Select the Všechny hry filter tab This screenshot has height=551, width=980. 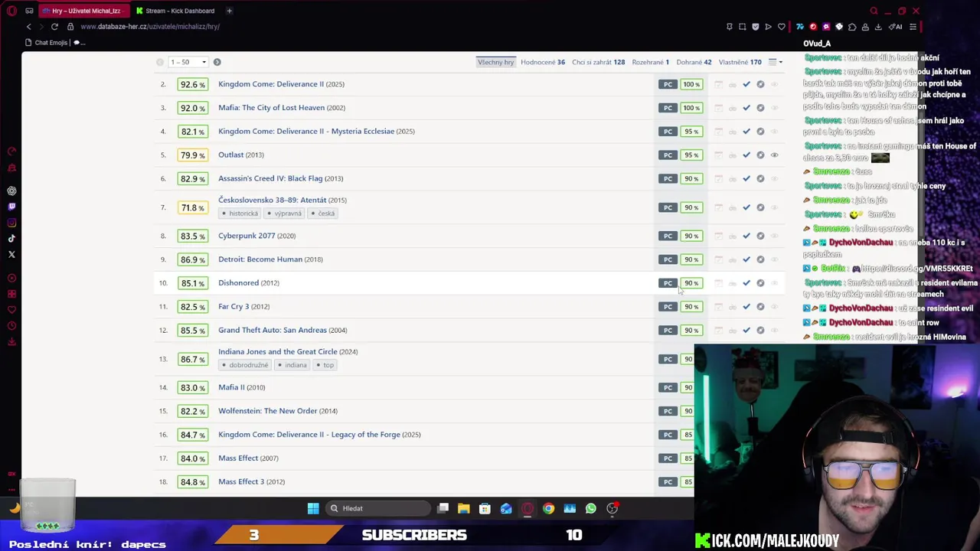495,62
